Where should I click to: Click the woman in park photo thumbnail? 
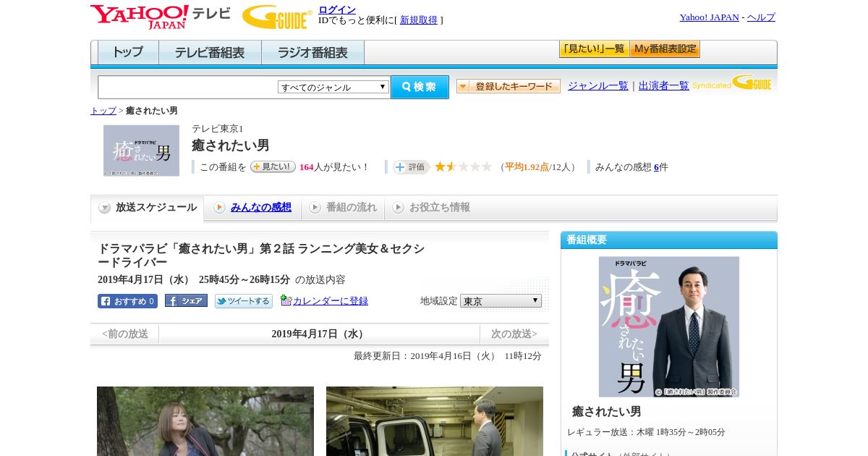point(205,421)
